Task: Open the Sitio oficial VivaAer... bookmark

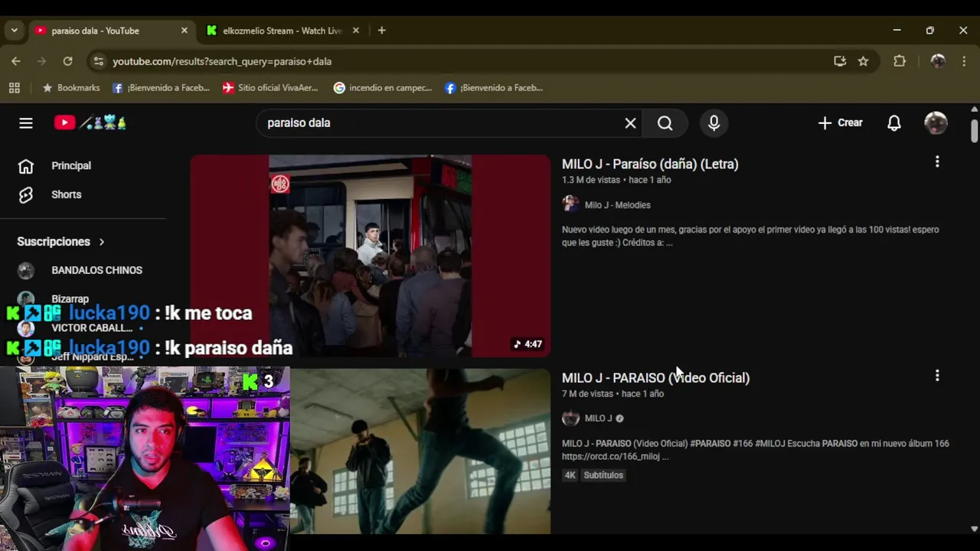Action: coord(270,88)
